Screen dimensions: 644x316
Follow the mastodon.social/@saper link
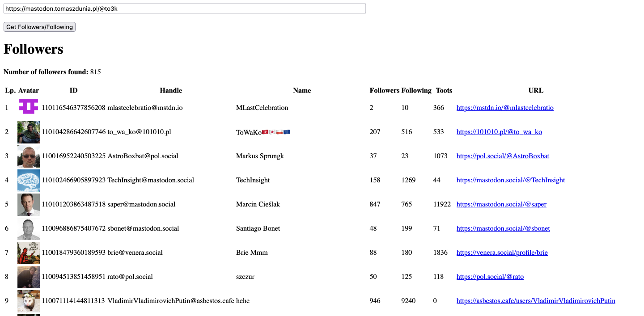tap(501, 204)
